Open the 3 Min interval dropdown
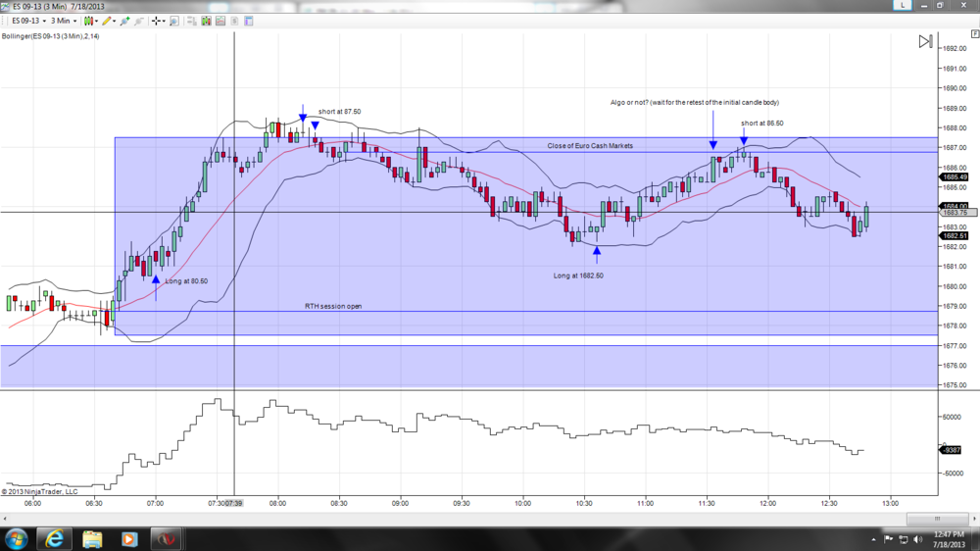980x551 pixels. [x=63, y=21]
